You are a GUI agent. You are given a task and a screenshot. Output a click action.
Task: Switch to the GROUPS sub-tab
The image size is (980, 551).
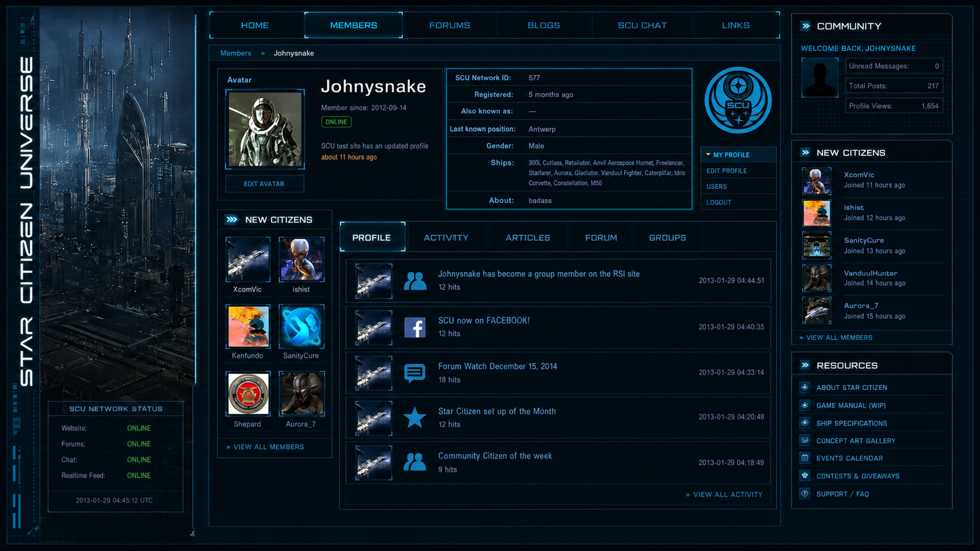point(668,238)
